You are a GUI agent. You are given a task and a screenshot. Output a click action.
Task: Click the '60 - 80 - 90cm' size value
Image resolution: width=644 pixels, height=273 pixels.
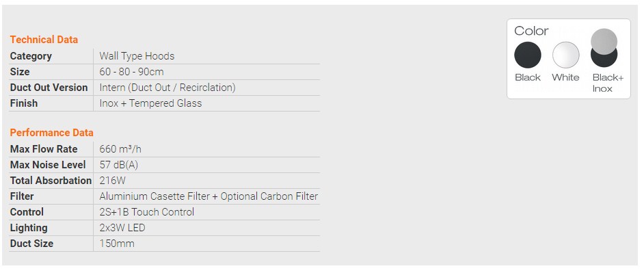click(131, 72)
